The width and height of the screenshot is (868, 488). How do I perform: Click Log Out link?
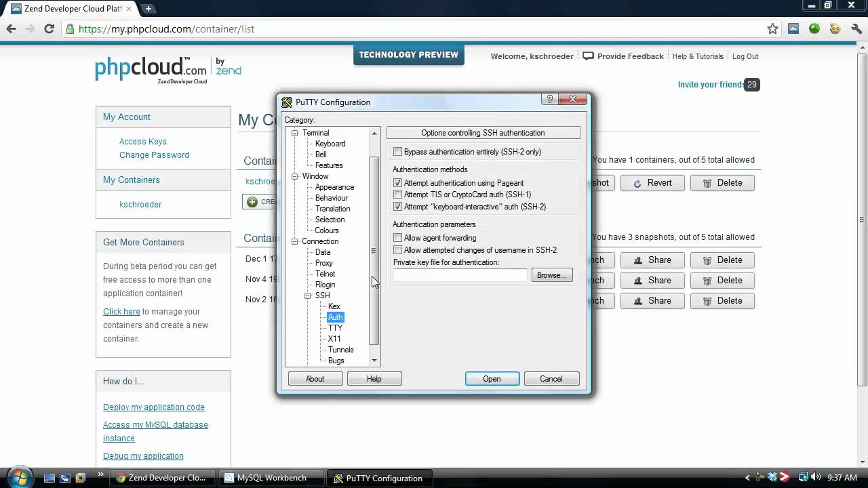click(745, 56)
